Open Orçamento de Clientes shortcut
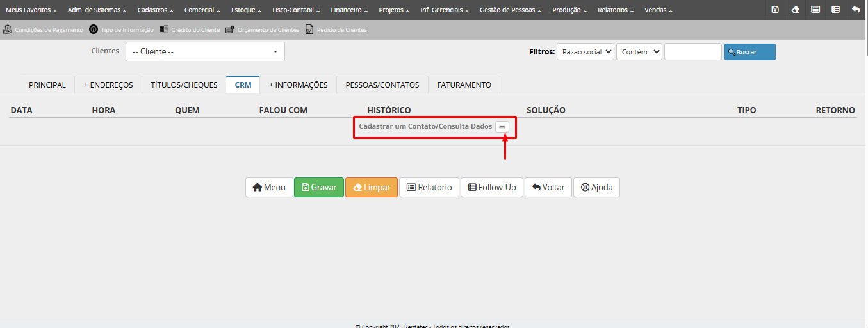This screenshot has height=328, width=868. coord(263,29)
